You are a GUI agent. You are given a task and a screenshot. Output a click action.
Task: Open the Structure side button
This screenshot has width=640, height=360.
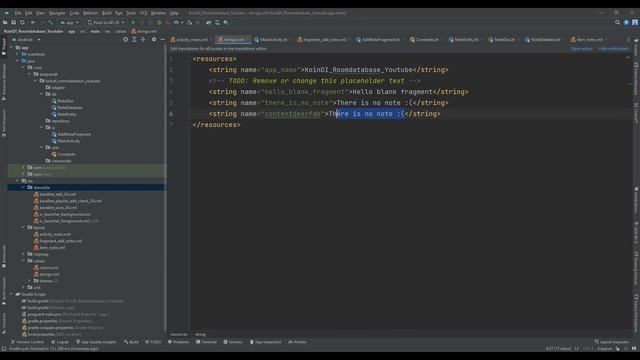coord(4,323)
